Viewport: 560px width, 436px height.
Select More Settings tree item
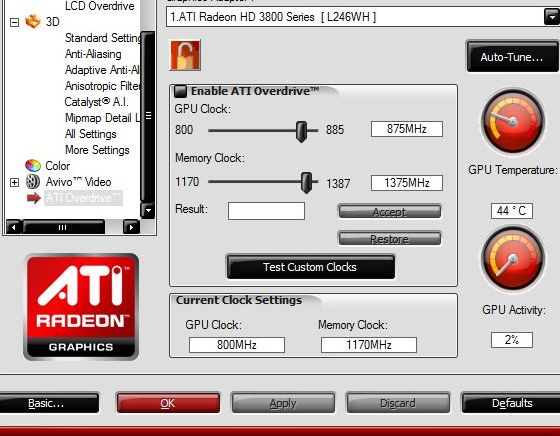click(x=97, y=150)
